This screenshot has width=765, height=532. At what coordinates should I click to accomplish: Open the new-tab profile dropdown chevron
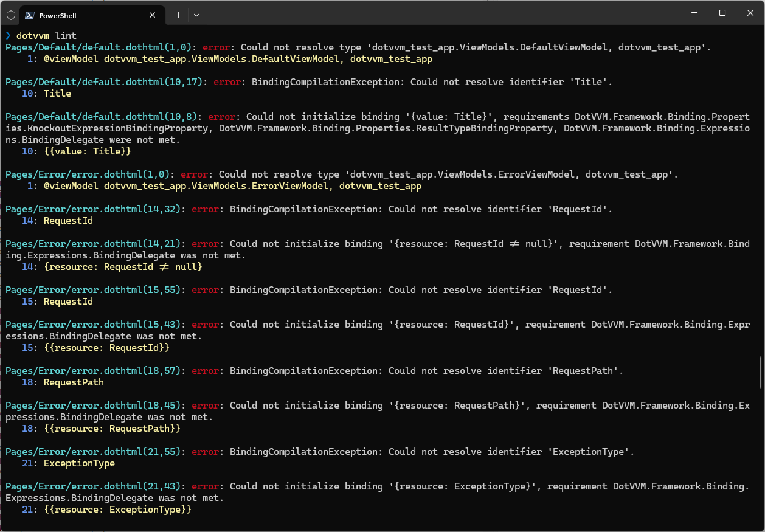(196, 15)
